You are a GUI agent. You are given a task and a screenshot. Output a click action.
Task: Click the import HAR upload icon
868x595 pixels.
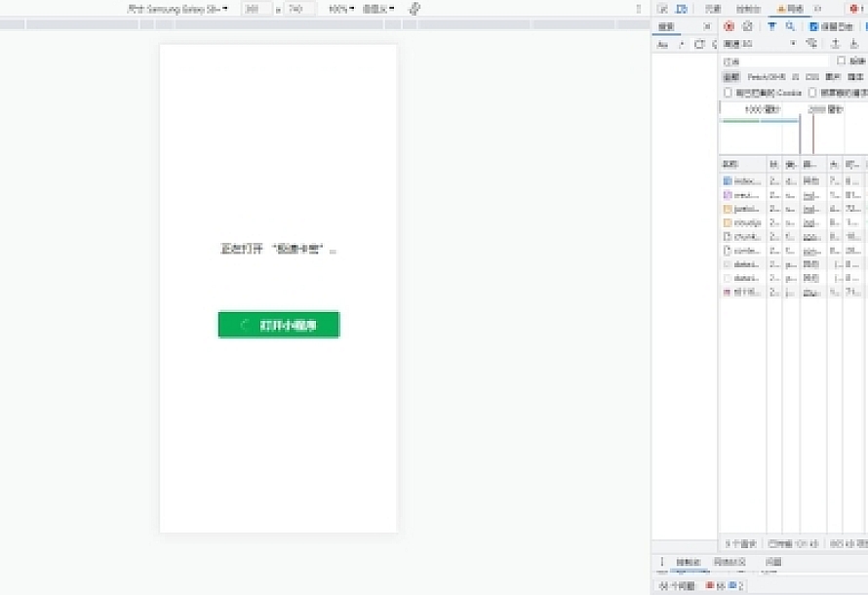(835, 44)
